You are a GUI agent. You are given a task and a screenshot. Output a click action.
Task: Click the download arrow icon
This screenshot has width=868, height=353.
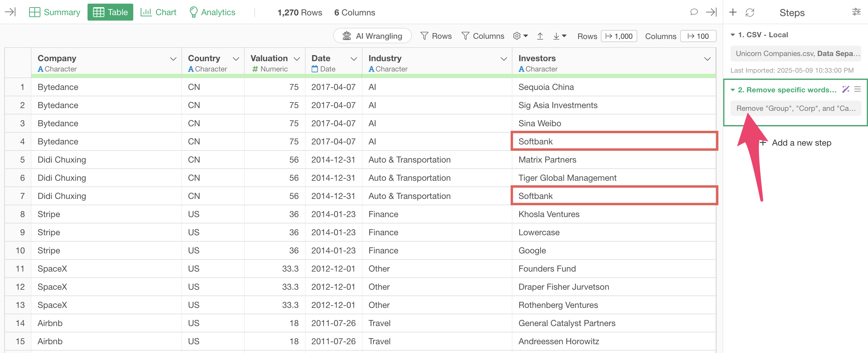pos(556,36)
